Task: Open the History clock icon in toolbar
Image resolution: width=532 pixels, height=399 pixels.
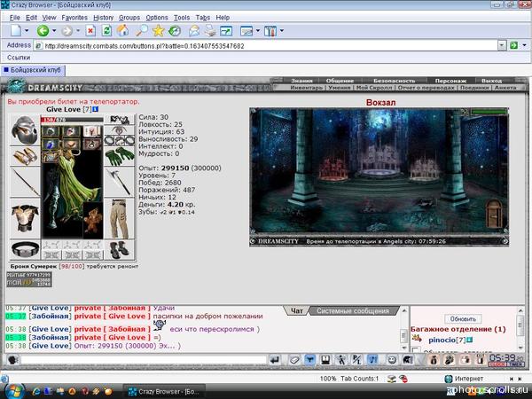Action: [x=175, y=31]
